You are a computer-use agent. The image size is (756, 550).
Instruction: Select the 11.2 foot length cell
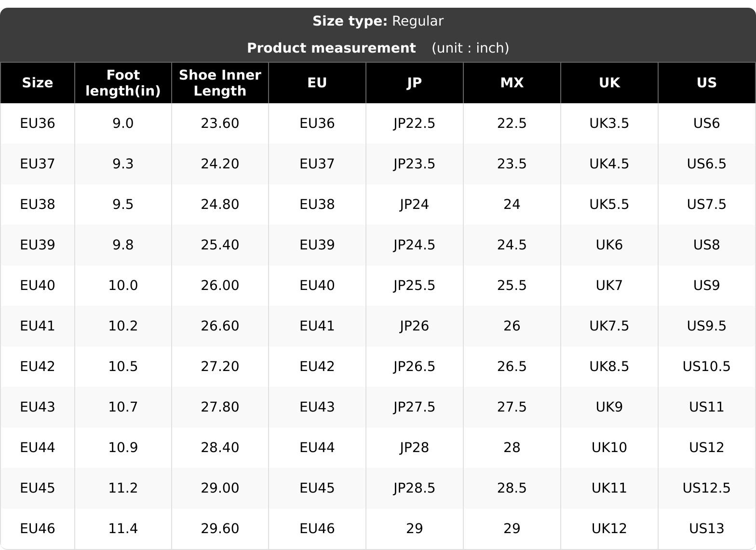click(x=123, y=488)
